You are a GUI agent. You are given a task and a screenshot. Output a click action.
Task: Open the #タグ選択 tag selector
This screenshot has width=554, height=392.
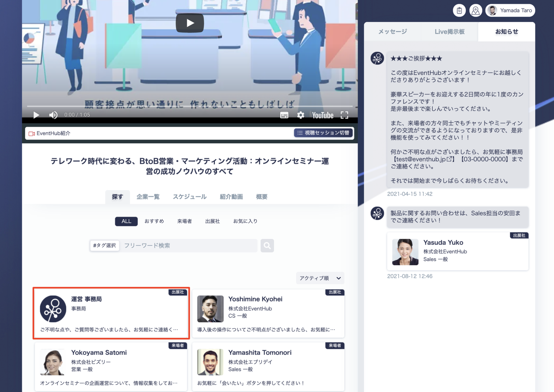[x=104, y=246]
